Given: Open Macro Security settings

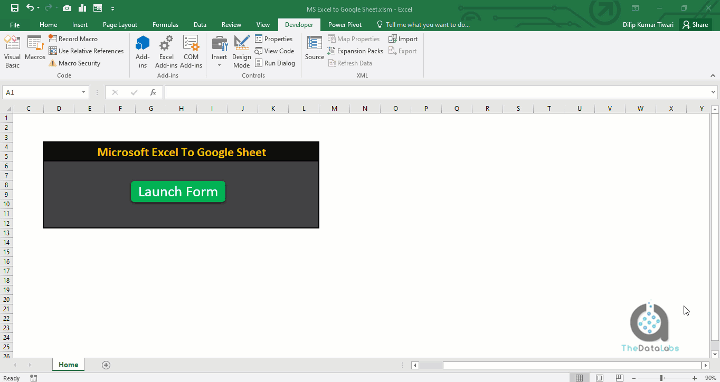Looking at the screenshot, I should click(75, 63).
